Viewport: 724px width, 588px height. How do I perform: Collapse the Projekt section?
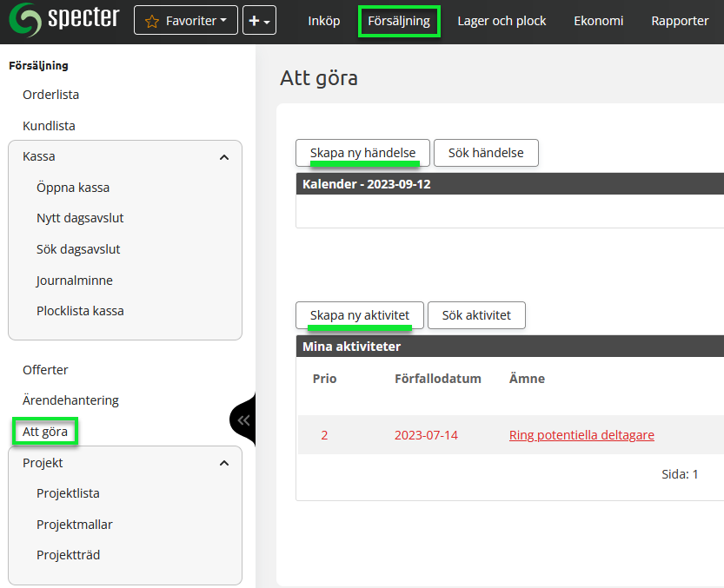pos(224,463)
